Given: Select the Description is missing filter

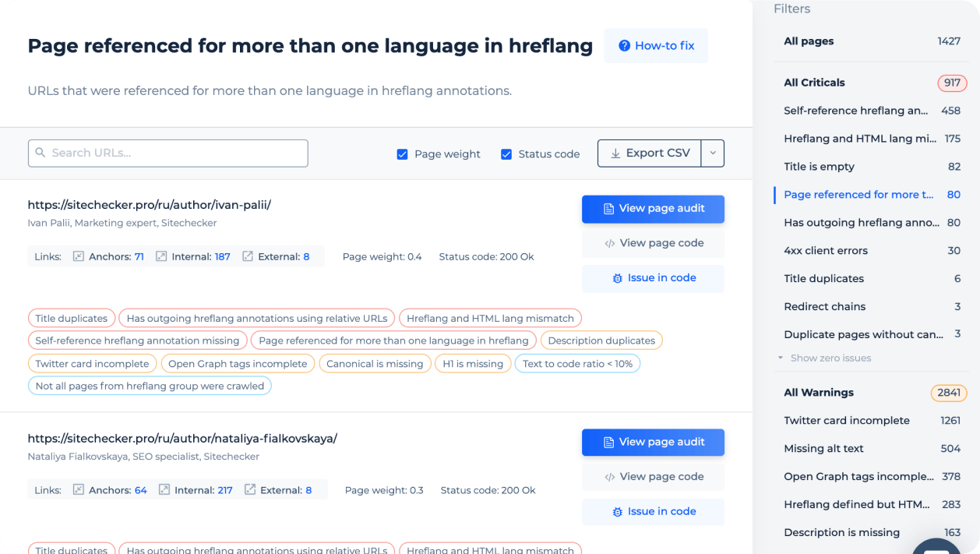Looking at the screenshot, I should click(x=872, y=533).
